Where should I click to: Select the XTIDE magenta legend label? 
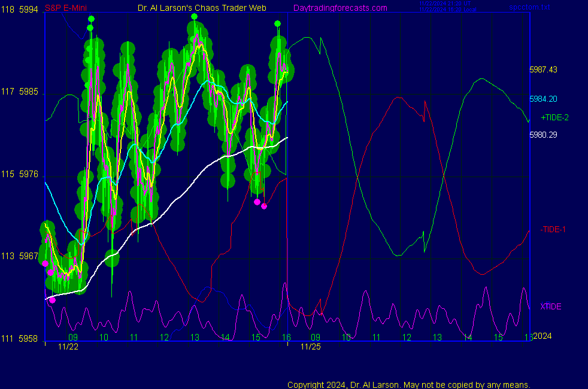click(x=550, y=306)
